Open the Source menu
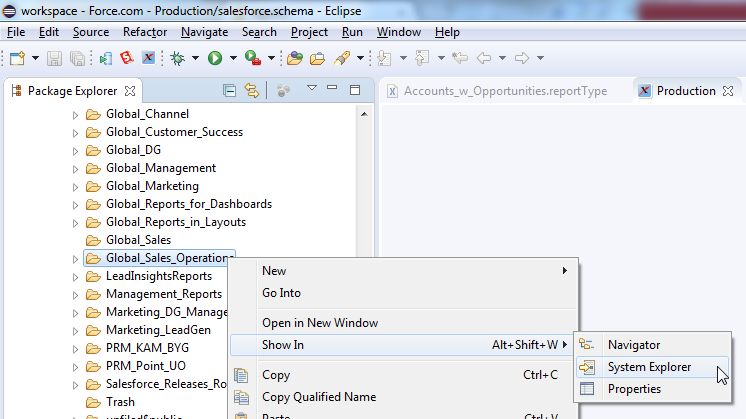Image resolution: width=746 pixels, height=419 pixels. pos(91,32)
